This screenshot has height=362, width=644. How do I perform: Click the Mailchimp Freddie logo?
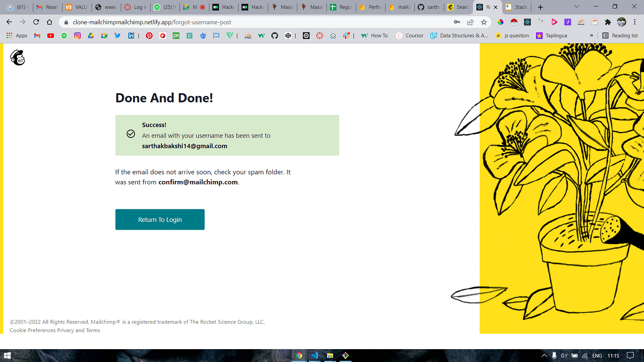point(17,57)
